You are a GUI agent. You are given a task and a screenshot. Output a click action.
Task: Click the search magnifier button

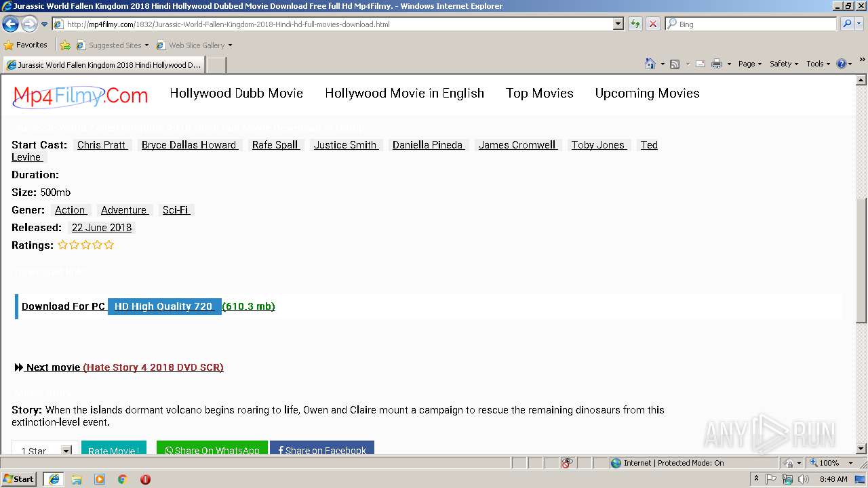tap(847, 24)
